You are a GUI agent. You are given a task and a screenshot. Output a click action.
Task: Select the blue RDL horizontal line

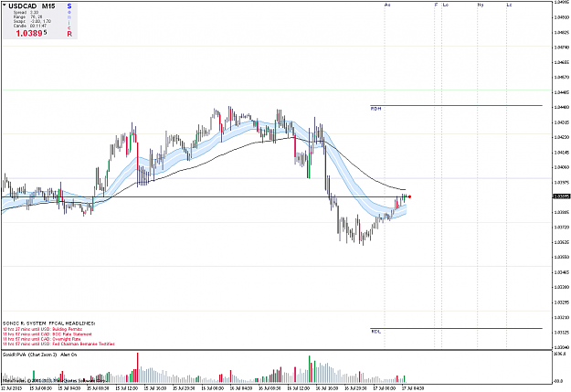[456, 329]
